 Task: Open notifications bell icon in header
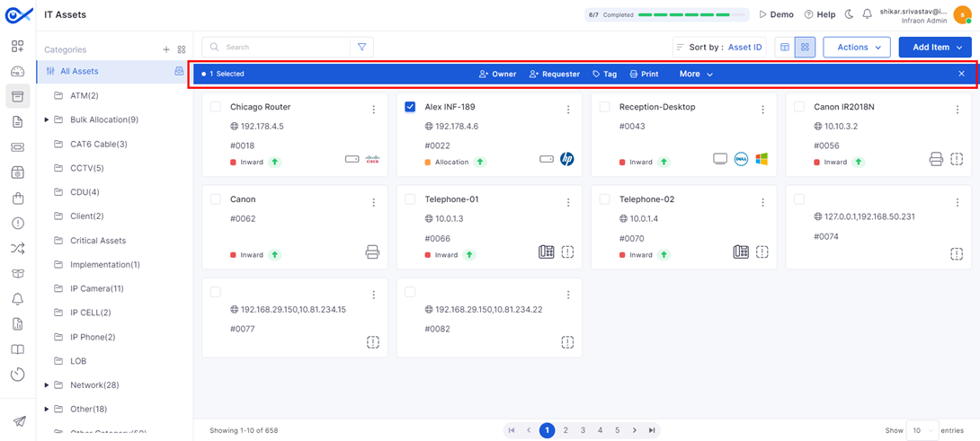coord(867,14)
